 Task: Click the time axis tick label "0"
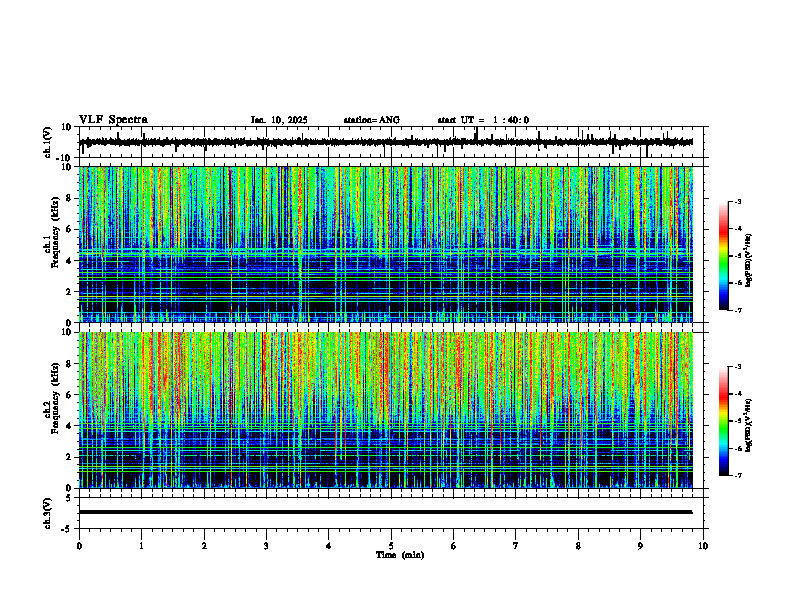(x=79, y=546)
